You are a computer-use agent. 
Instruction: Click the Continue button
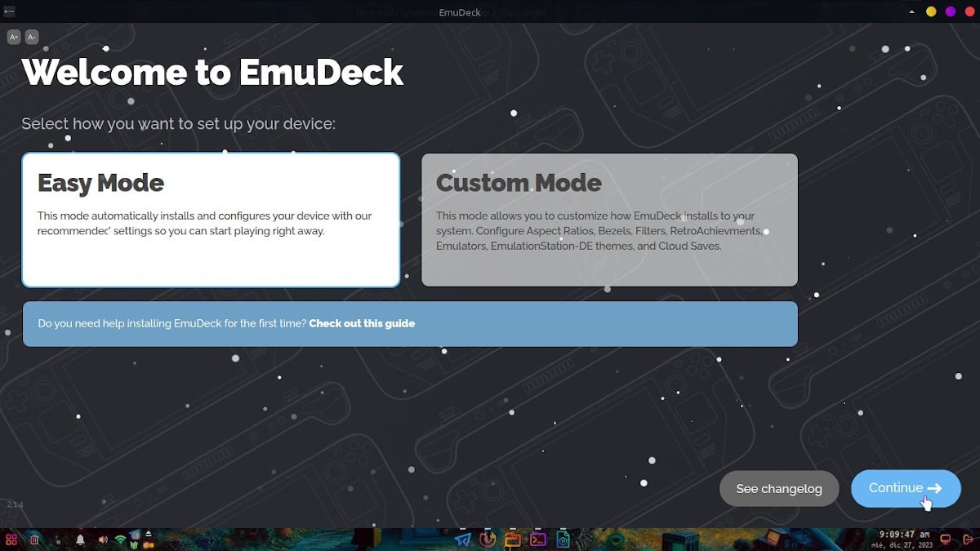[x=906, y=488]
